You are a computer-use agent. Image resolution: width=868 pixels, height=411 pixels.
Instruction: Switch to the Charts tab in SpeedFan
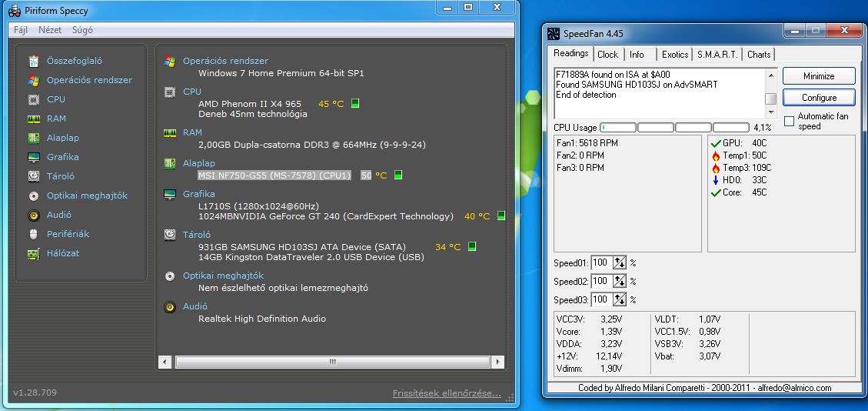pyautogui.click(x=759, y=55)
